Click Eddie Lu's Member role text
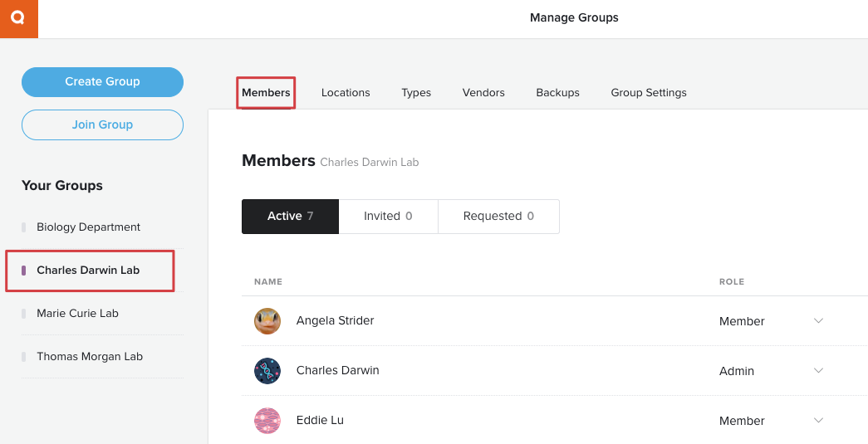This screenshot has height=444, width=868. click(x=742, y=422)
